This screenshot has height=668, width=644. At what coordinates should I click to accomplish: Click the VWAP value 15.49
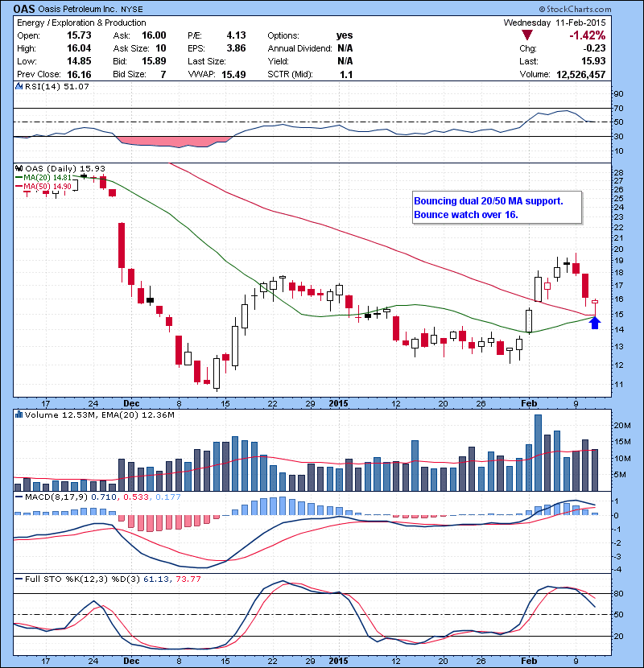233,75
